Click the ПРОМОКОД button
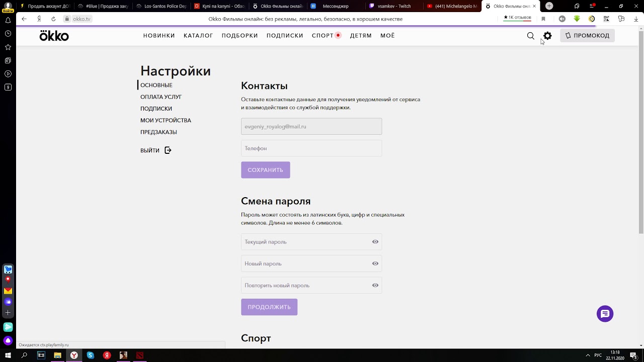The height and width of the screenshot is (362, 644). [x=587, y=36]
